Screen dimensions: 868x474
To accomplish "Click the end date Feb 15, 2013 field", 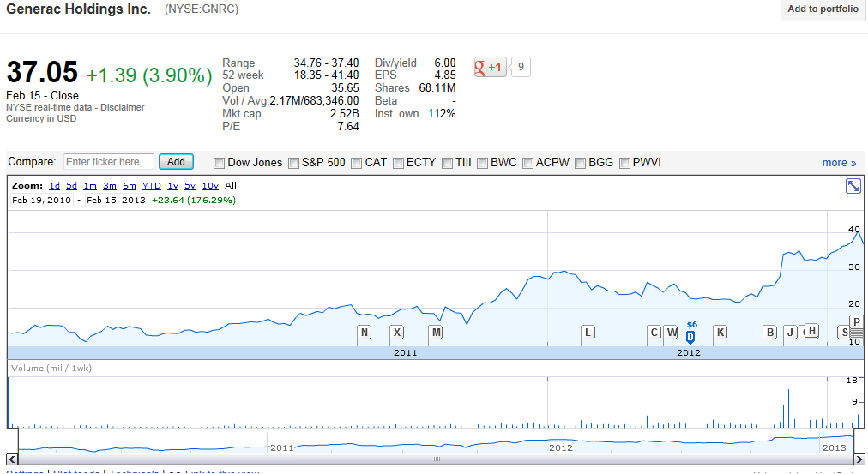I will tap(117, 201).
